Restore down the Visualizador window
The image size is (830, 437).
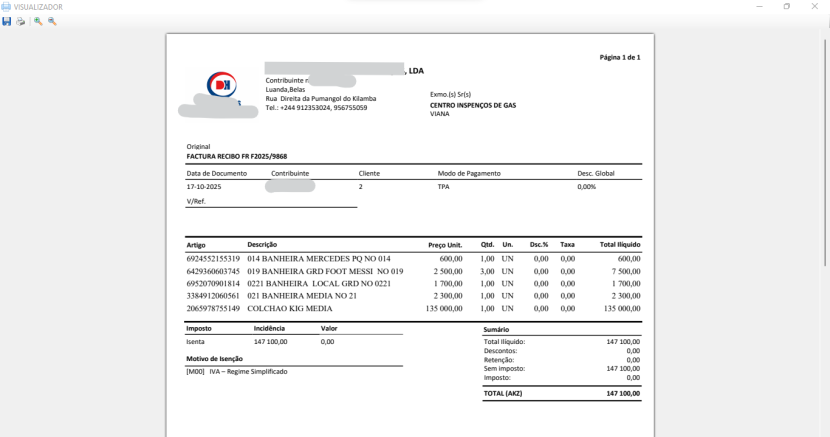[787, 6]
